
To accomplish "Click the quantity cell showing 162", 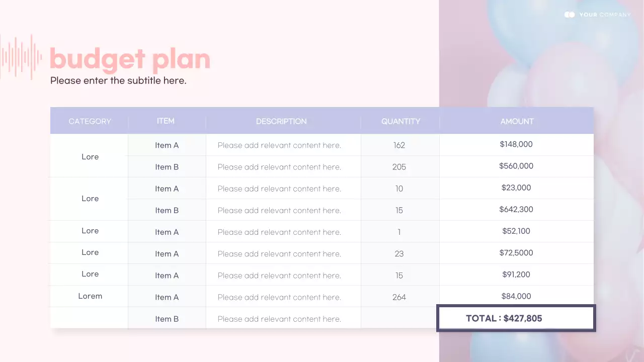I will pos(399,145).
